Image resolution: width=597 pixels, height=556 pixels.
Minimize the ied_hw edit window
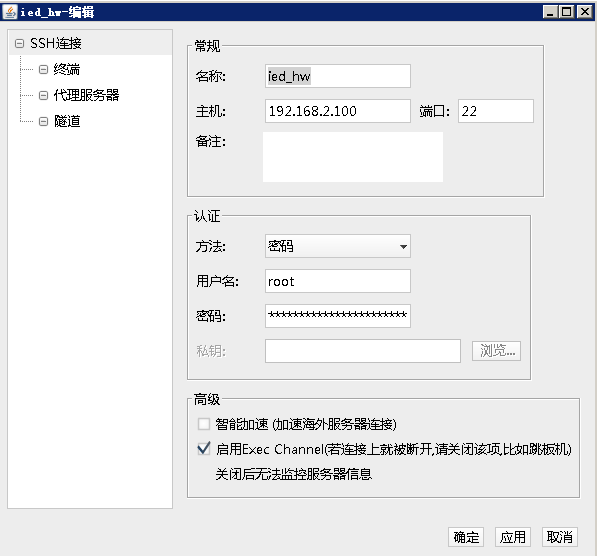coord(550,12)
